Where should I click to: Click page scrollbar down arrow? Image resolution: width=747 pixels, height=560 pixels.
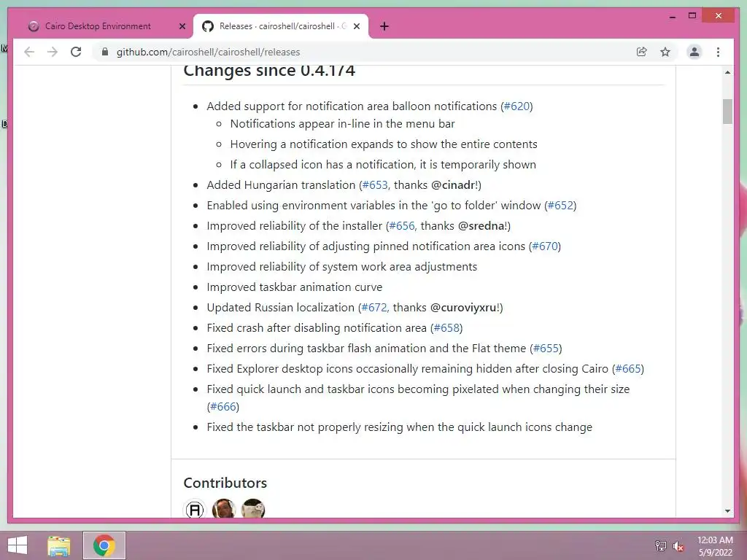(727, 511)
